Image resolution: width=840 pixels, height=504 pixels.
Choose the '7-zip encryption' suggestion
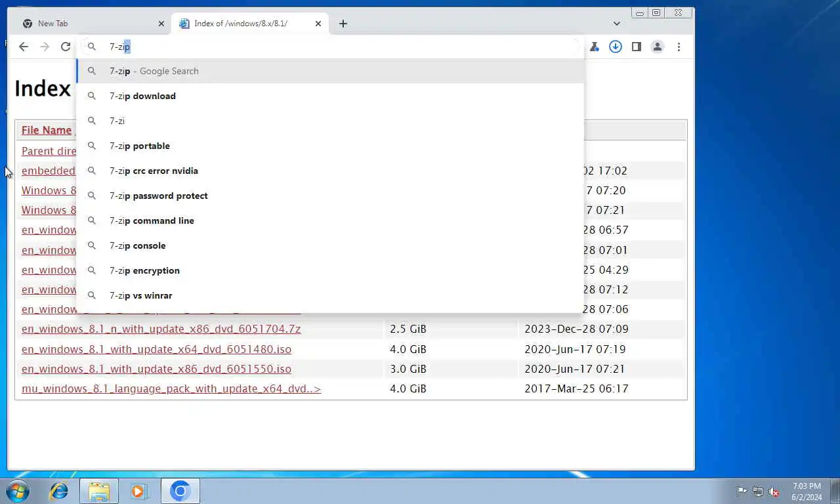coord(330,270)
